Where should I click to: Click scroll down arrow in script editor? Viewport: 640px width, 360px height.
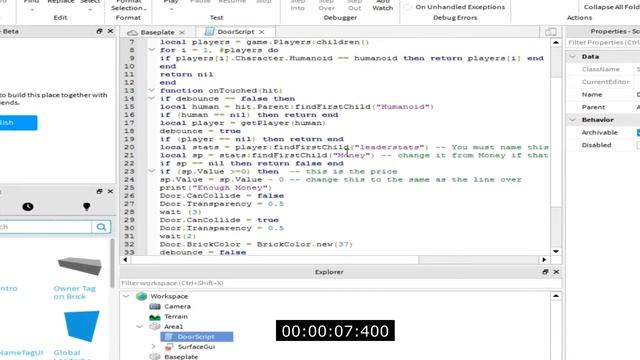pos(556,251)
